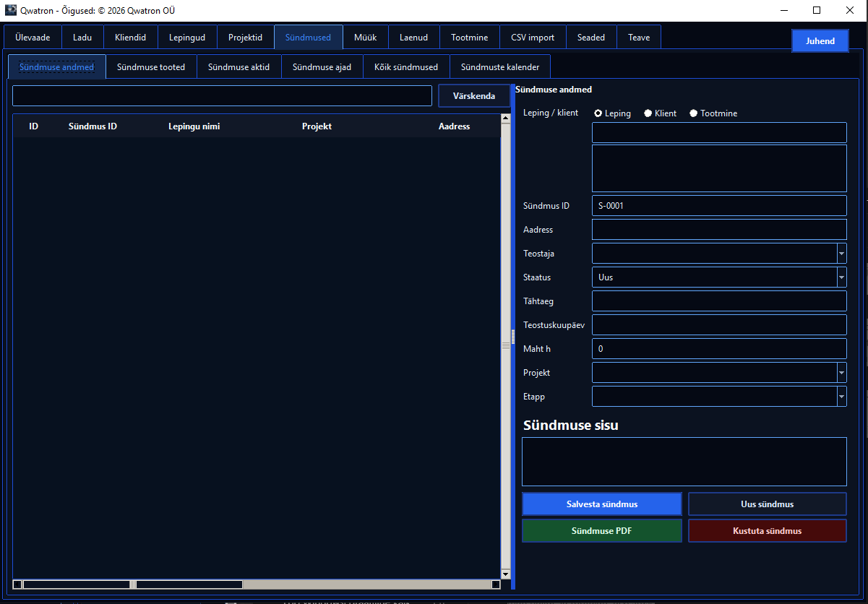This screenshot has width=868, height=604.
Task: Open the Lepingud tab
Action: (x=187, y=38)
